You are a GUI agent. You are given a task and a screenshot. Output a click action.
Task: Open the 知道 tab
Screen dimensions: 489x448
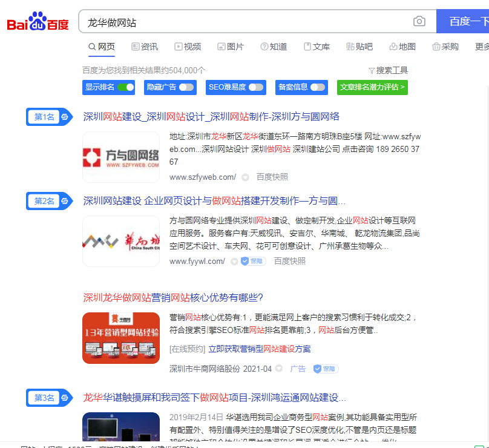click(274, 47)
